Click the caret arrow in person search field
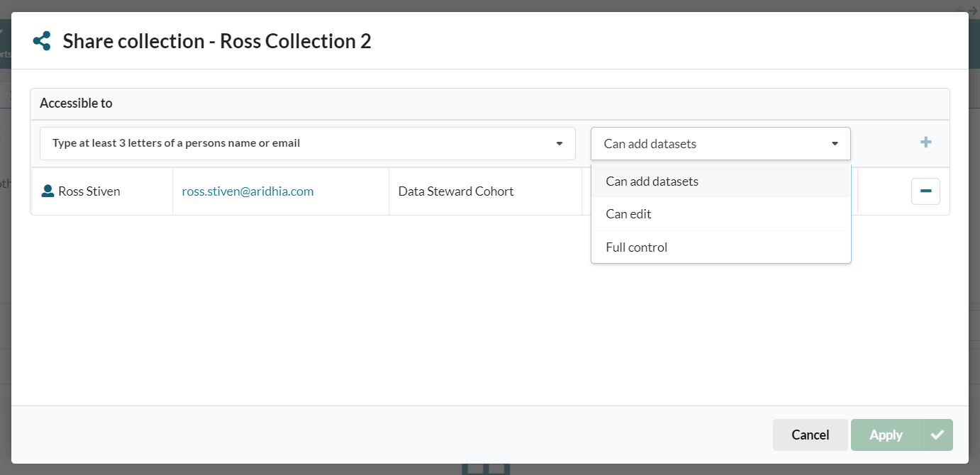980x475 pixels. 559,144
